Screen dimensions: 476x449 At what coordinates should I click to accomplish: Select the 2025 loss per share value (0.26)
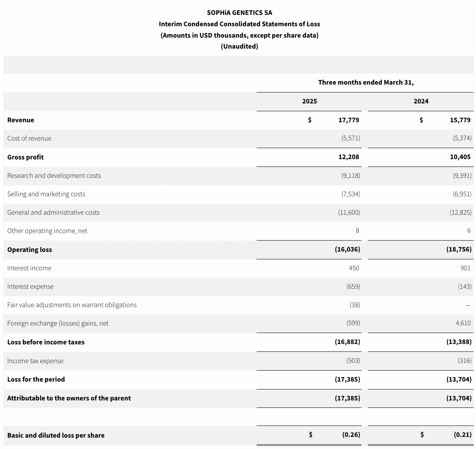tap(351, 435)
